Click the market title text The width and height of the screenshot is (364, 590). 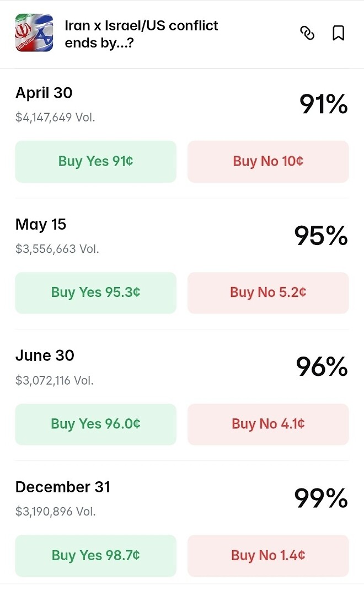click(141, 34)
